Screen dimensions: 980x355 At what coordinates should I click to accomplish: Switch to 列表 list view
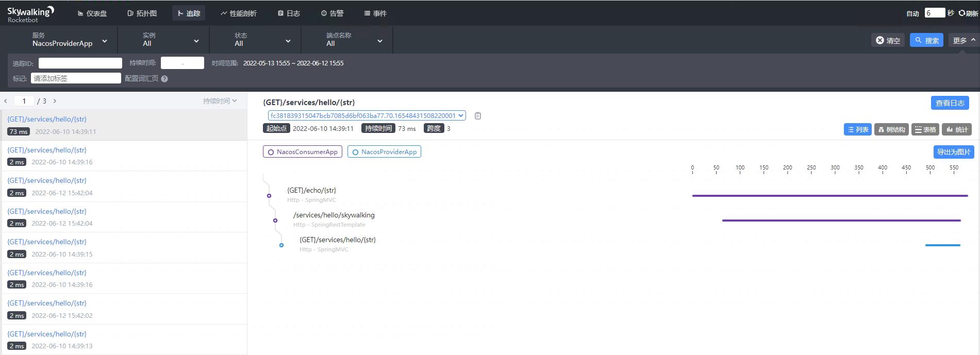coord(858,129)
